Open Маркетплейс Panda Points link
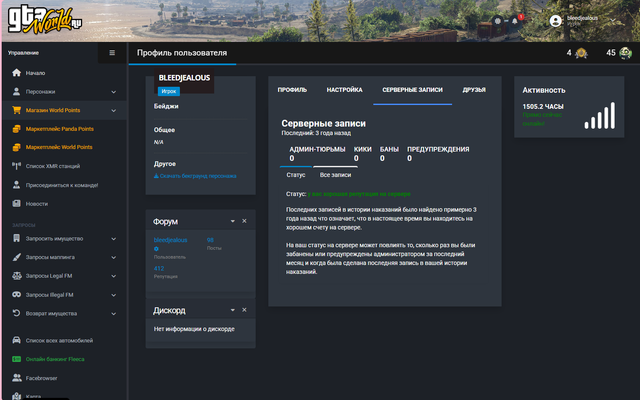Image resolution: width=640 pixels, height=400 pixels. click(x=60, y=129)
